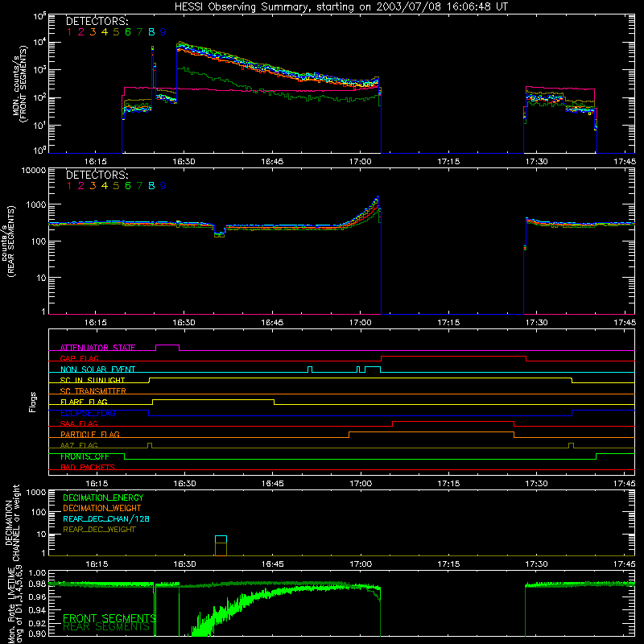Click REAR SEGMENTS legend in livetime panel
Image resolution: width=644 pixels, height=644 pixels.
[x=106, y=627]
